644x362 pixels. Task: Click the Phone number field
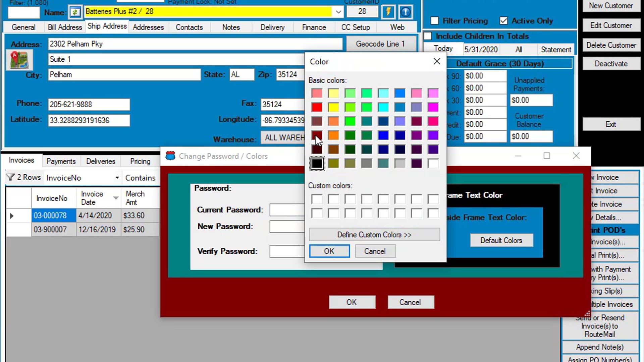(x=89, y=104)
